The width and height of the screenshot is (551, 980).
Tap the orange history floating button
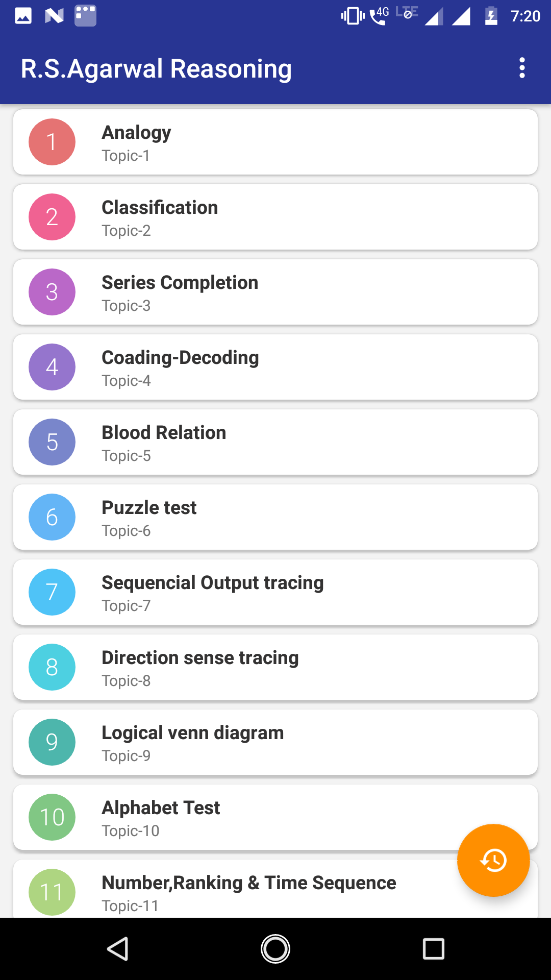click(493, 860)
